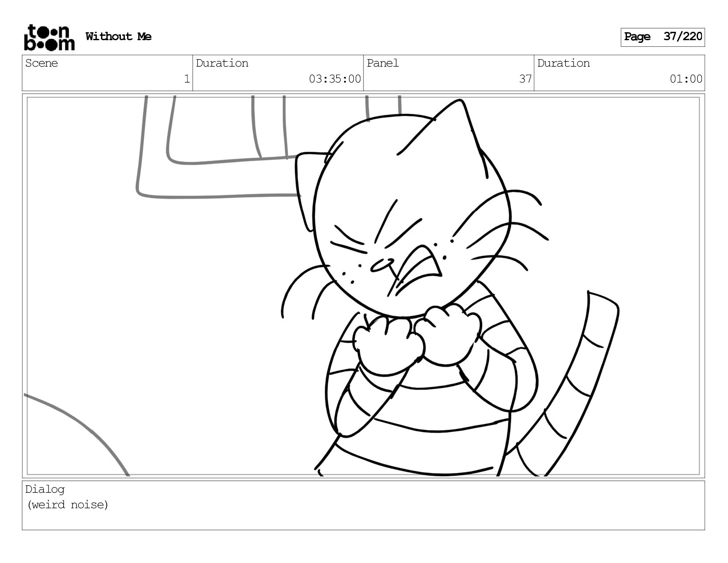Click the Toon Boom logo
Screen dimensions: 728x563
point(49,38)
